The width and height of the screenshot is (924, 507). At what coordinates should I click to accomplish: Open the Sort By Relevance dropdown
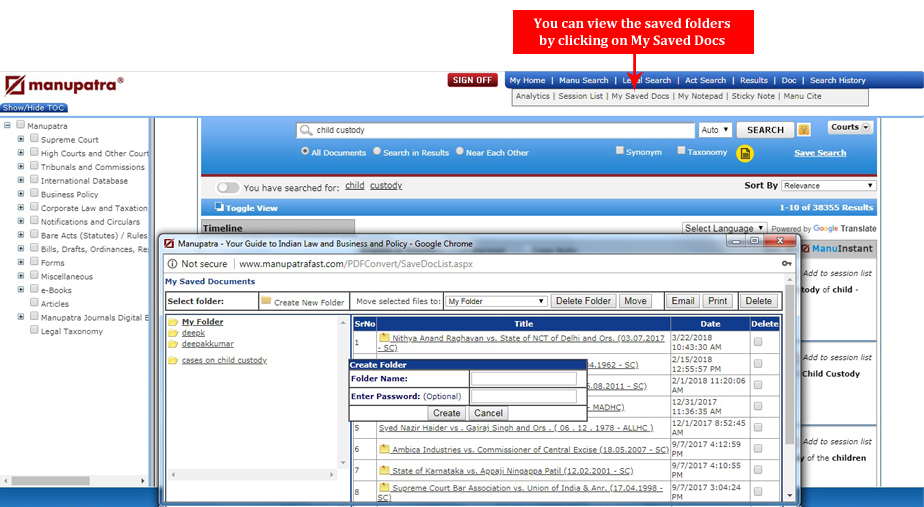[828, 186]
